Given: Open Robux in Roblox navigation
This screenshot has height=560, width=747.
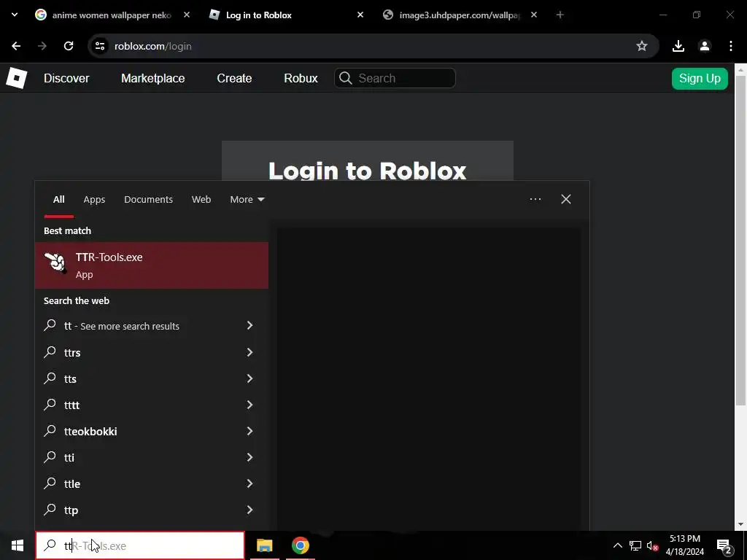Looking at the screenshot, I should pyautogui.click(x=301, y=78).
